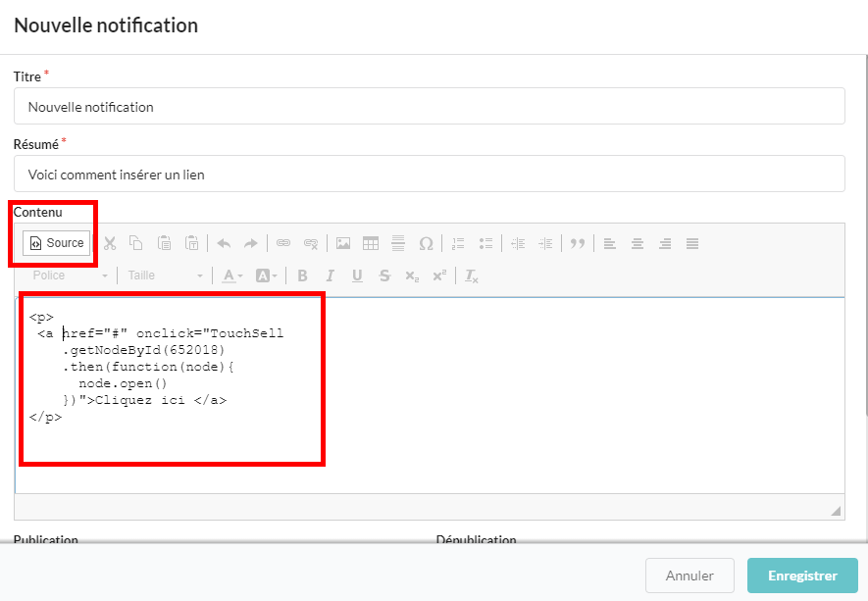Image resolution: width=868 pixels, height=601 pixels.
Task: Click the '.then(function(node){' line
Action: coord(148,367)
